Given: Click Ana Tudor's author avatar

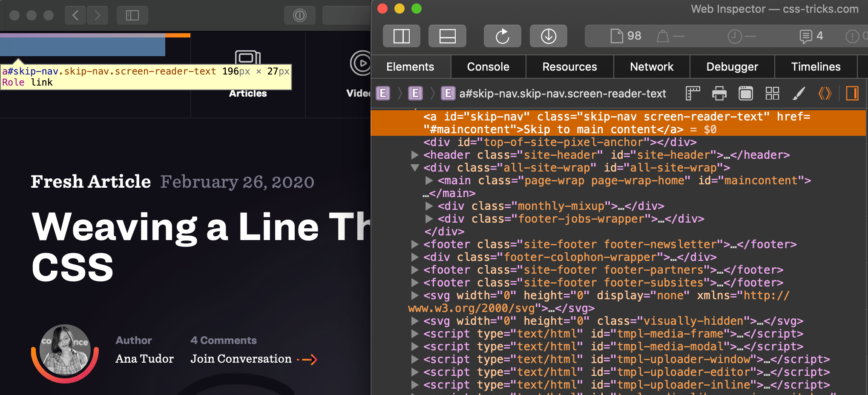Looking at the screenshot, I should tap(65, 351).
